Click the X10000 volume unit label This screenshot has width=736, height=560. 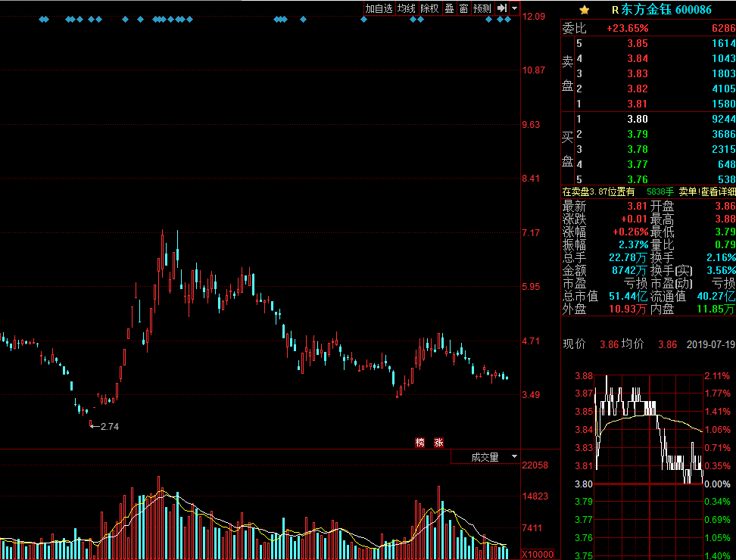(x=538, y=555)
